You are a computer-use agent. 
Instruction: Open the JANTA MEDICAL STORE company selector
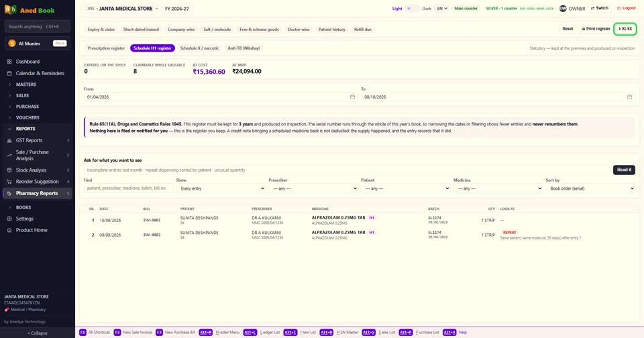[x=122, y=9]
